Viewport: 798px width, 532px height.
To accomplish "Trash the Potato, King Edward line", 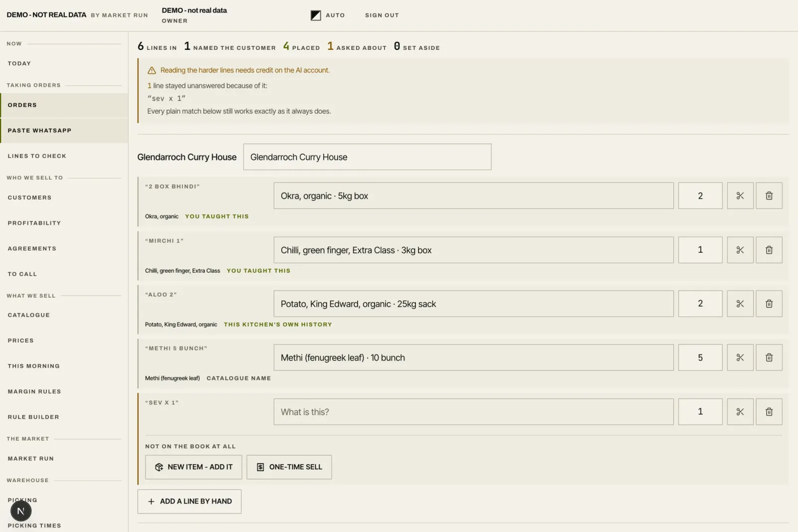I will pos(769,304).
